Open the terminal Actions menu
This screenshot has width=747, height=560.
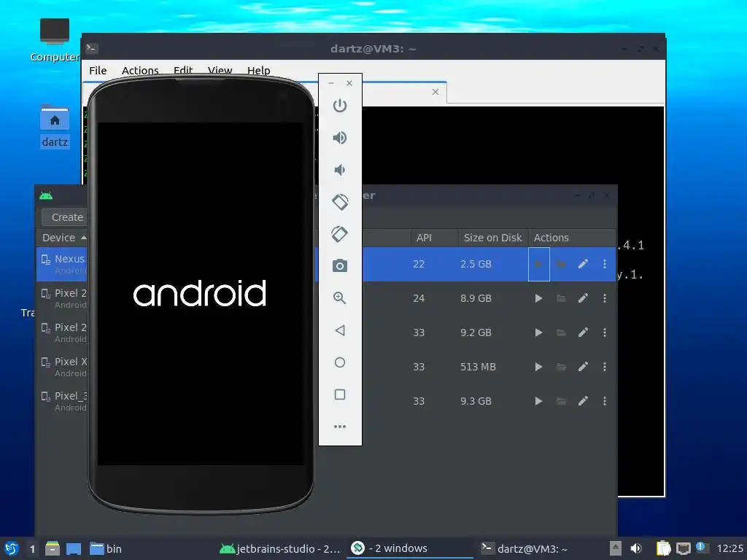click(x=140, y=71)
